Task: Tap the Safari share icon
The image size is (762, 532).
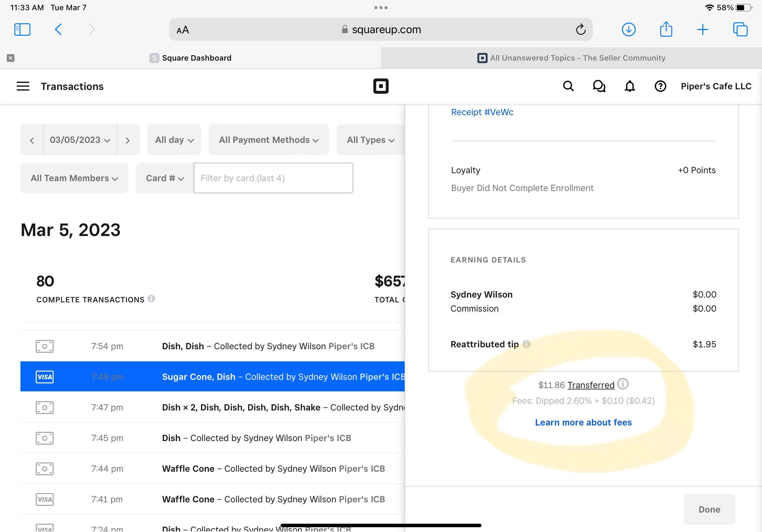Action: pyautogui.click(x=666, y=29)
